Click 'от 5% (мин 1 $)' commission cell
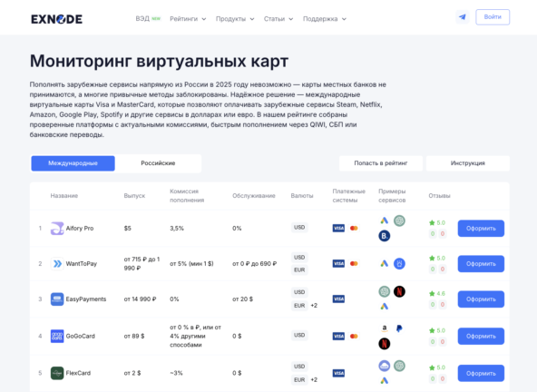The image size is (537, 392). click(x=191, y=263)
